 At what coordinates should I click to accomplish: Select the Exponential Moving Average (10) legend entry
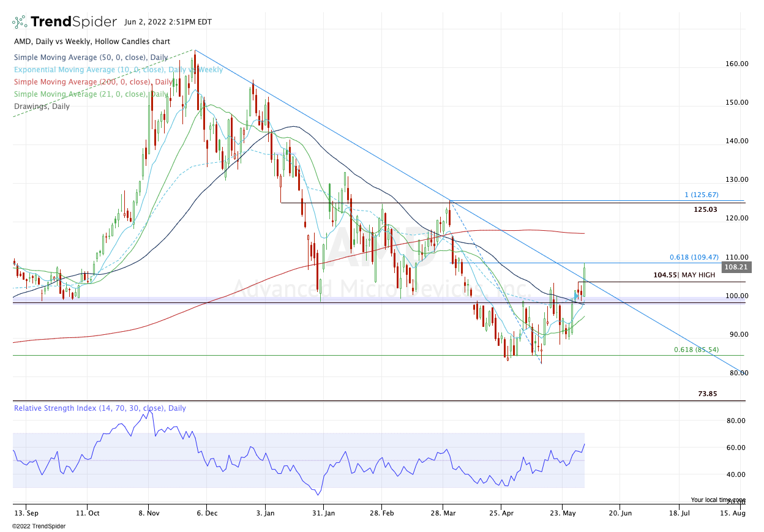(x=118, y=69)
